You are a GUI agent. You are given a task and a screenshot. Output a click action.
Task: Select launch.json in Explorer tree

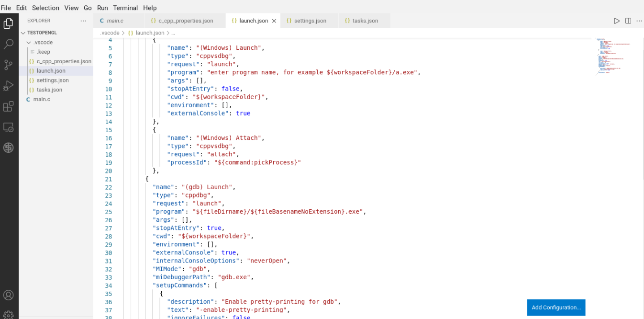[56, 71]
